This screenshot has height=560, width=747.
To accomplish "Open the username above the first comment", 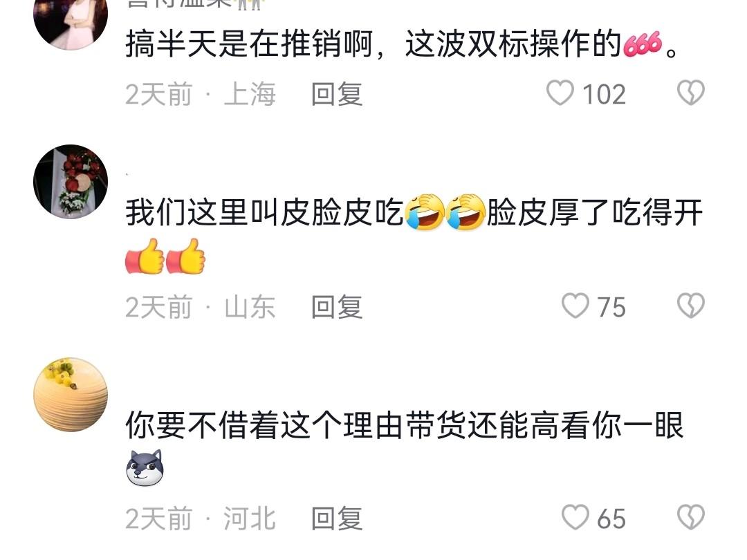I will pyautogui.click(x=194, y=3).
